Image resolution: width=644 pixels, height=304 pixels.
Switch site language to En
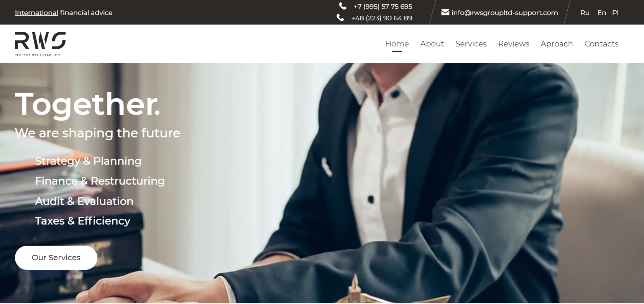[602, 13]
